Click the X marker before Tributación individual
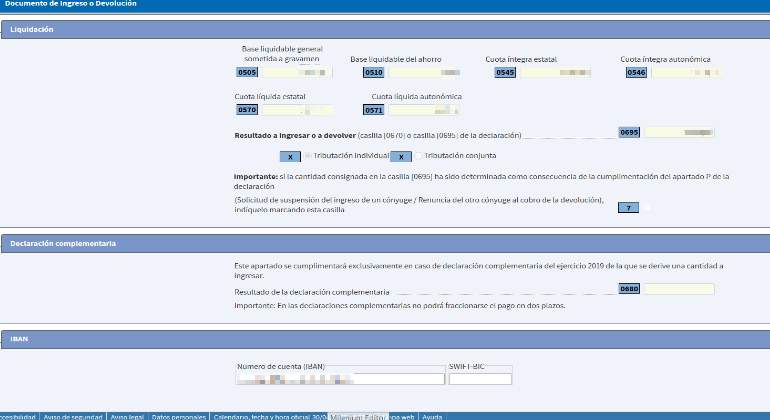770x420 pixels. (x=290, y=157)
